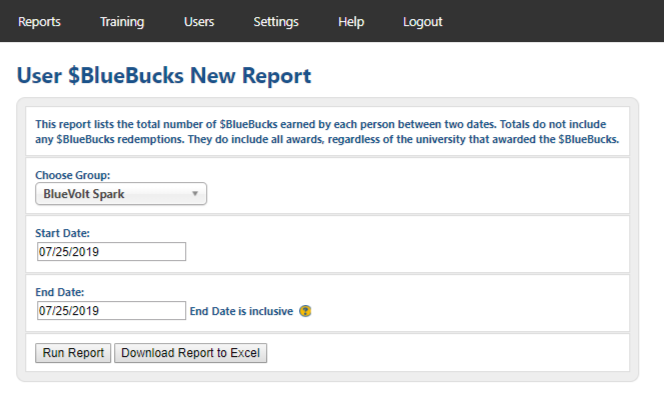Click the 'End Date is inclusive' text
Viewport: 664px width, 411px height.
(x=241, y=311)
